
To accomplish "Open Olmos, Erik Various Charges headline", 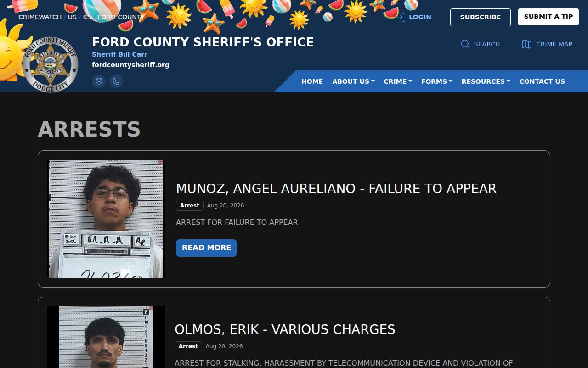I will (x=285, y=329).
